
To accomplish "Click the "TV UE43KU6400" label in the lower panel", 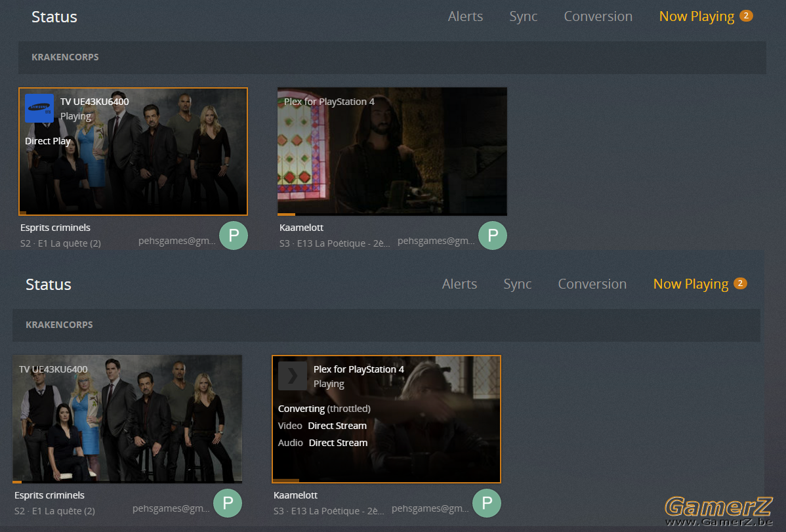I will point(53,369).
